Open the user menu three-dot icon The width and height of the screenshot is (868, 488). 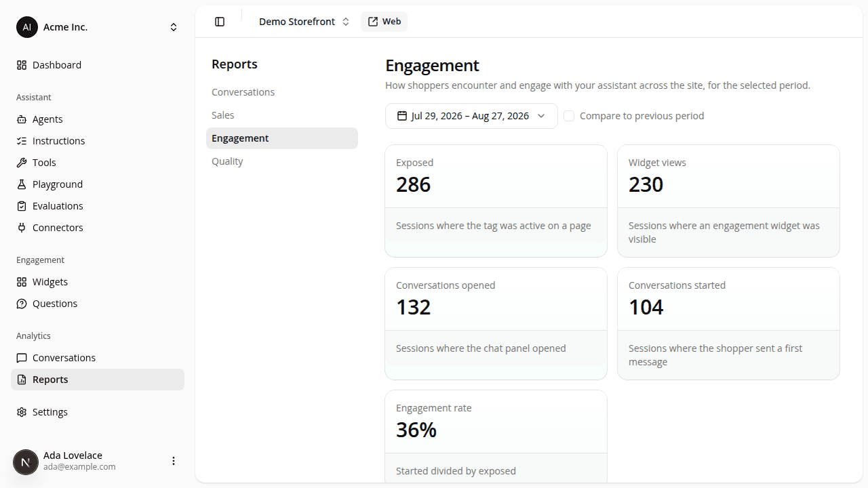[x=174, y=461]
